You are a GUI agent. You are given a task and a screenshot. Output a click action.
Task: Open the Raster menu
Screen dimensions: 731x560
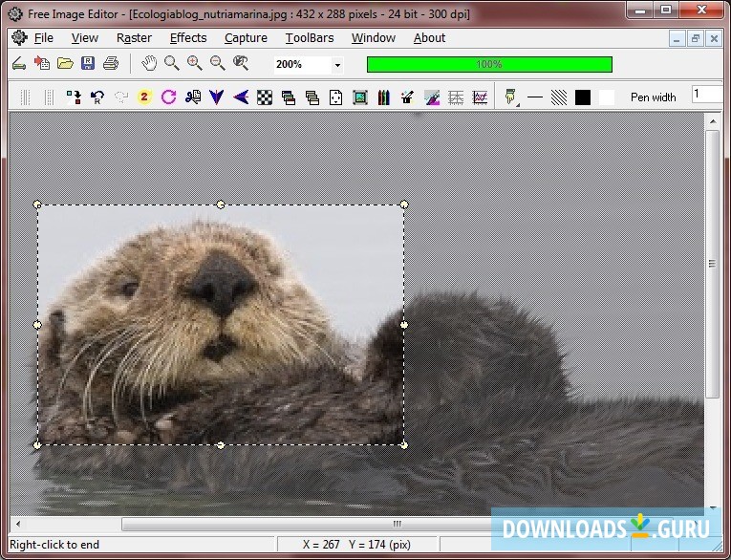[x=134, y=38]
